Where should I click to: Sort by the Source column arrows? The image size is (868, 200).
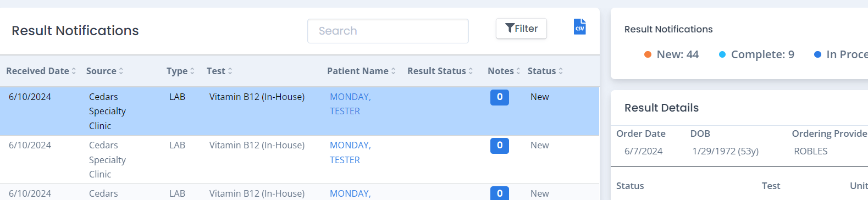coord(120,71)
